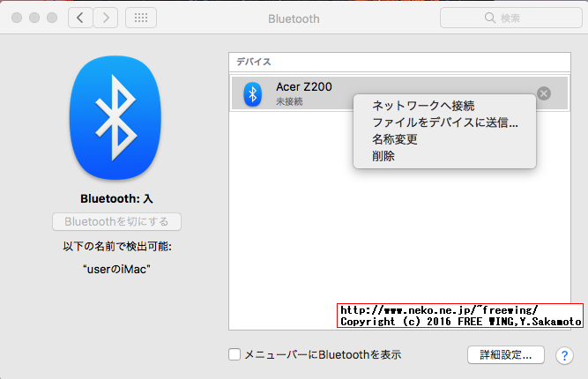Click the Bluetoothを切にする button
The width and height of the screenshot is (588, 379).
click(116, 221)
